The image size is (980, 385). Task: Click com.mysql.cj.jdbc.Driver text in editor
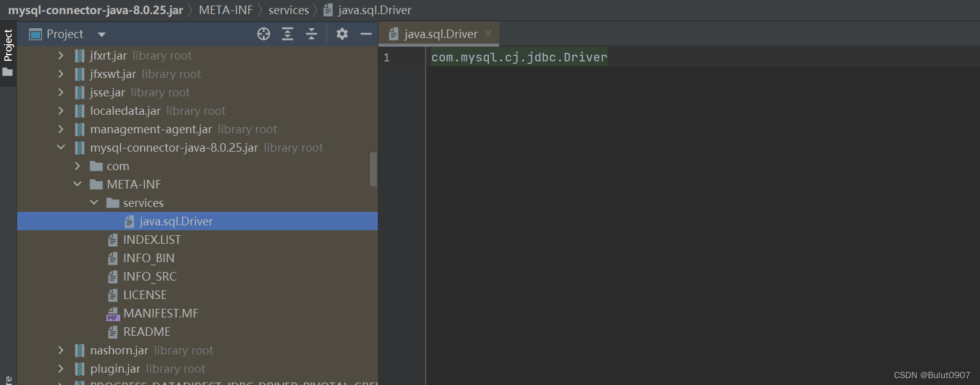coord(519,57)
